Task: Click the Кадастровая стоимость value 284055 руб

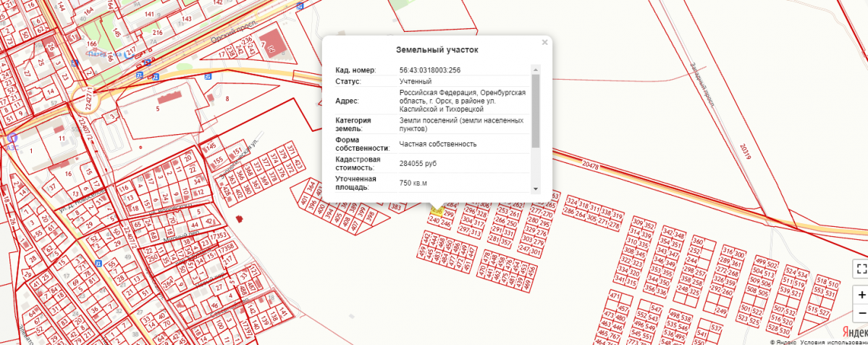Action: click(417, 164)
